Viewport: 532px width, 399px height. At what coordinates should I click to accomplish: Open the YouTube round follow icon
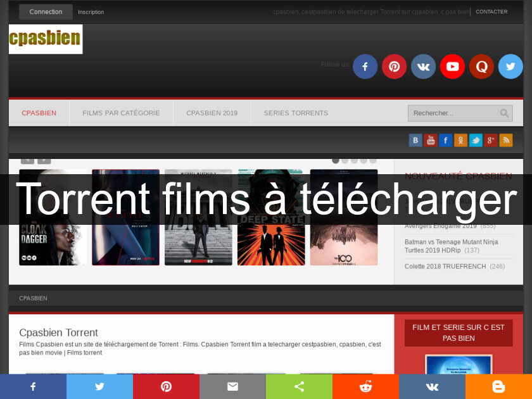pos(452,66)
